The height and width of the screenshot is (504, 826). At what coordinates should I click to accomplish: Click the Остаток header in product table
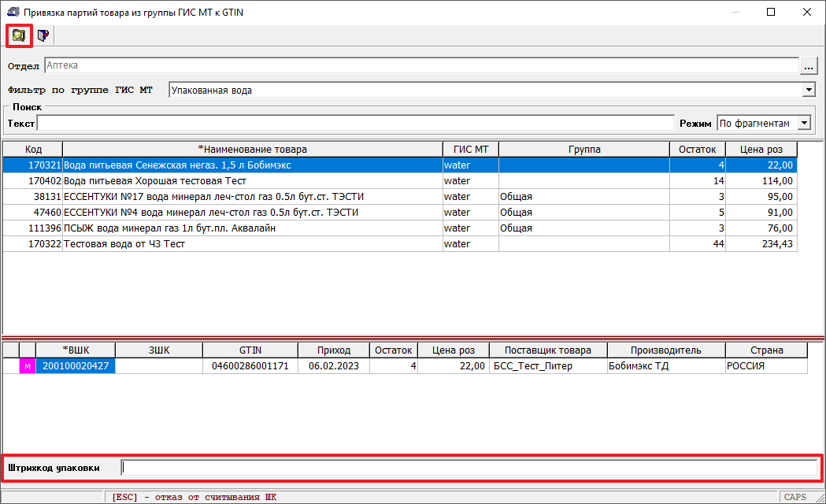pos(698,150)
